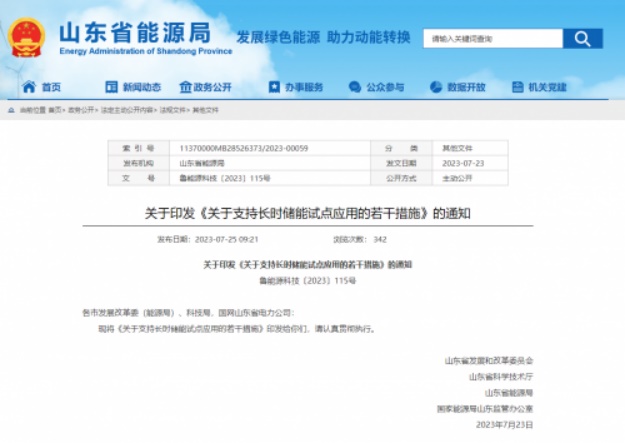625x443 pixels.
Task: Focus the keyword search input box
Action: point(491,39)
